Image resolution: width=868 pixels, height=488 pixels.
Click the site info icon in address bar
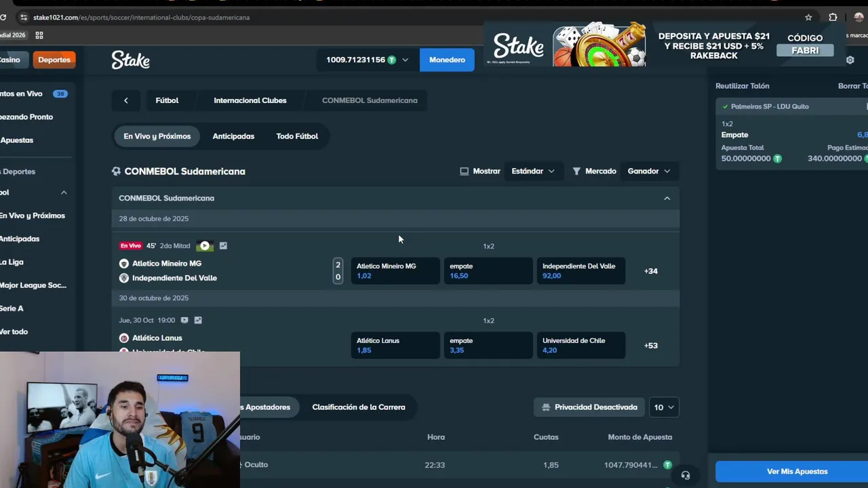point(24,17)
